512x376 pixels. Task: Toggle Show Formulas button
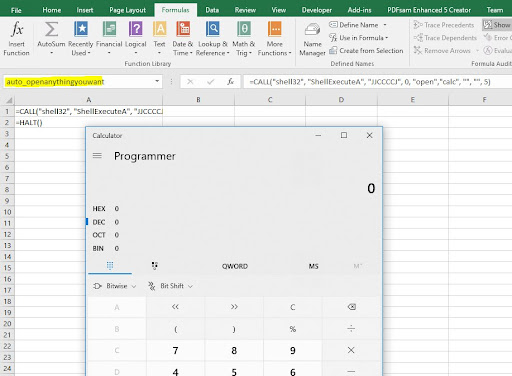pos(497,25)
